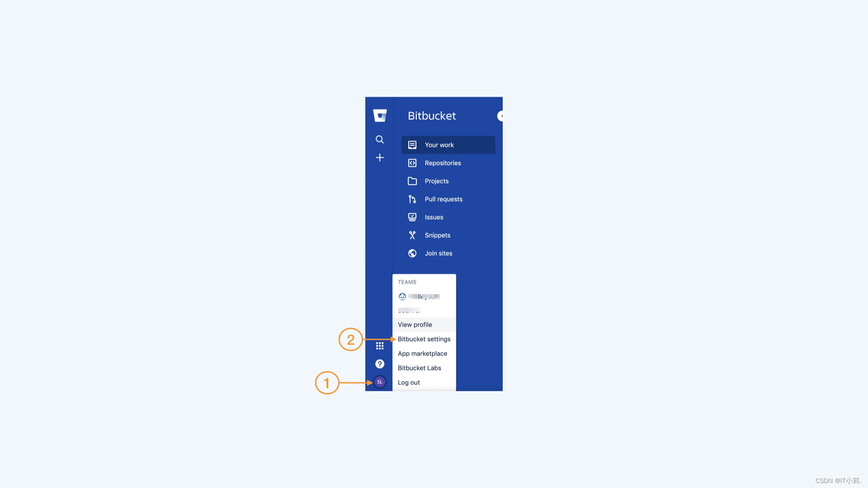
Task: Click the Pull requests merge icon
Action: pyautogui.click(x=413, y=199)
